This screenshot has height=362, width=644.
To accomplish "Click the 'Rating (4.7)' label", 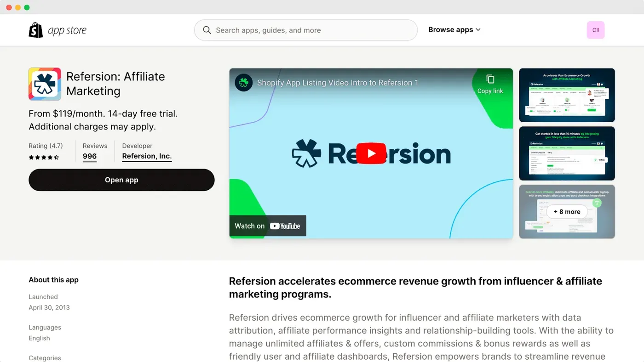I will (x=46, y=146).
